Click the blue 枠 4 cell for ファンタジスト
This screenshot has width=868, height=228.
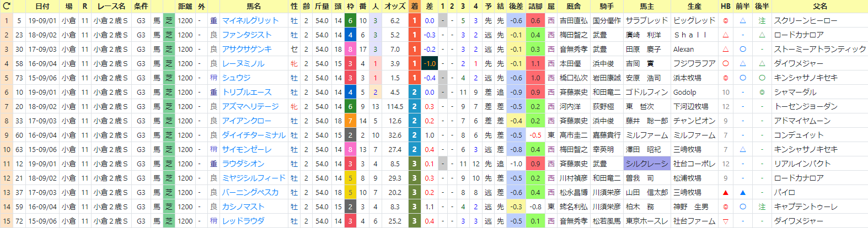pyautogui.click(x=350, y=35)
